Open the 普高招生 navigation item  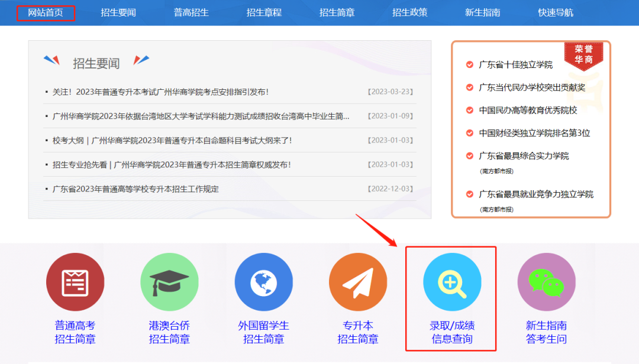click(x=191, y=12)
